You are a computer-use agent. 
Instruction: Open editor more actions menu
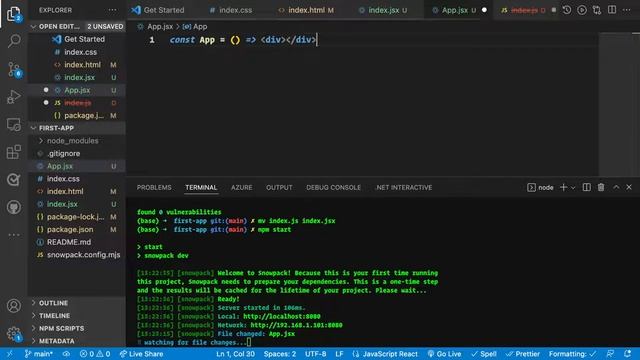627,10
